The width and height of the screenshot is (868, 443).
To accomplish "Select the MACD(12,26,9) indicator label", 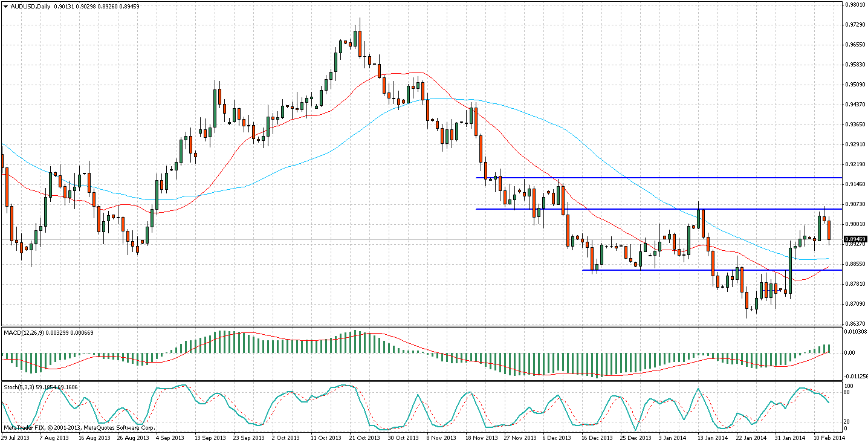I will click(24, 332).
